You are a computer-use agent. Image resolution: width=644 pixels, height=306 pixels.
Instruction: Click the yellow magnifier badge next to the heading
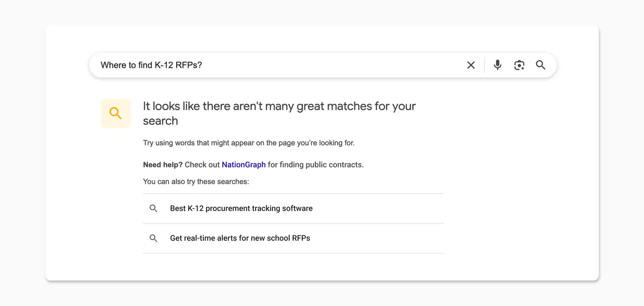point(116,113)
